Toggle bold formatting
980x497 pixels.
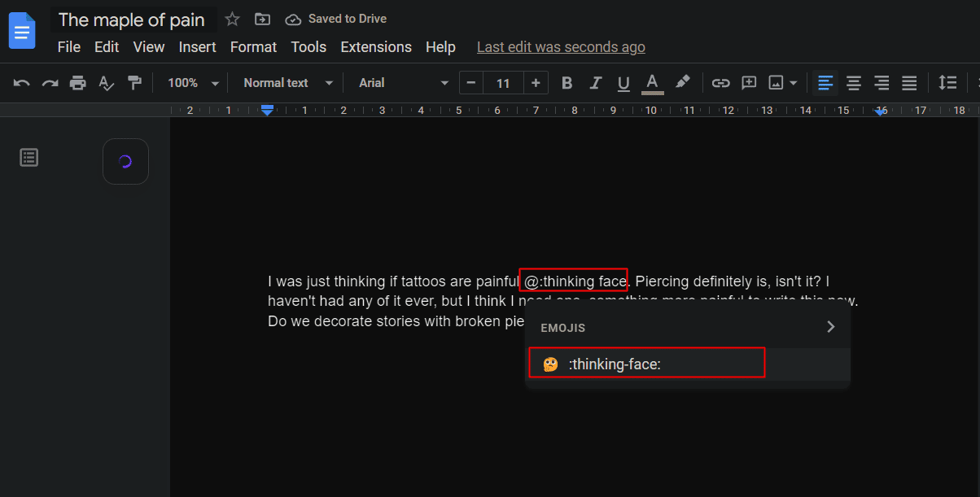(567, 83)
